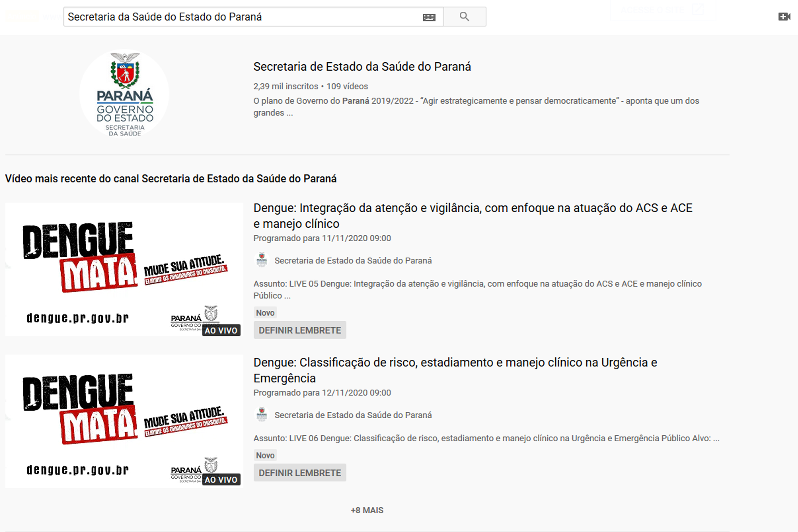Expand the list with +8 MAIS
The image size is (798, 532).
pyautogui.click(x=367, y=510)
